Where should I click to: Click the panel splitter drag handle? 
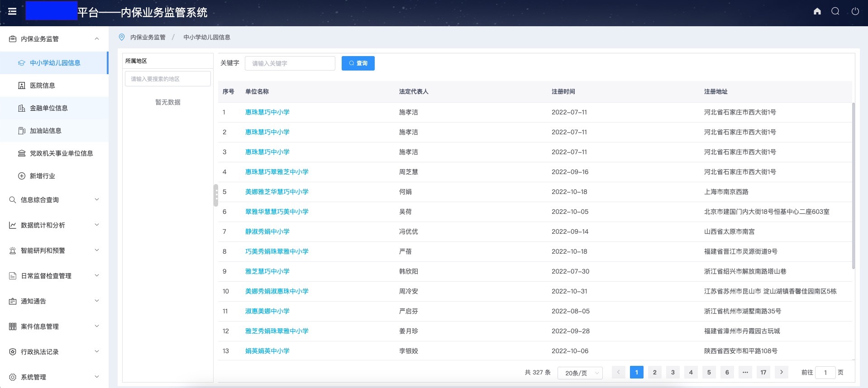coord(216,195)
